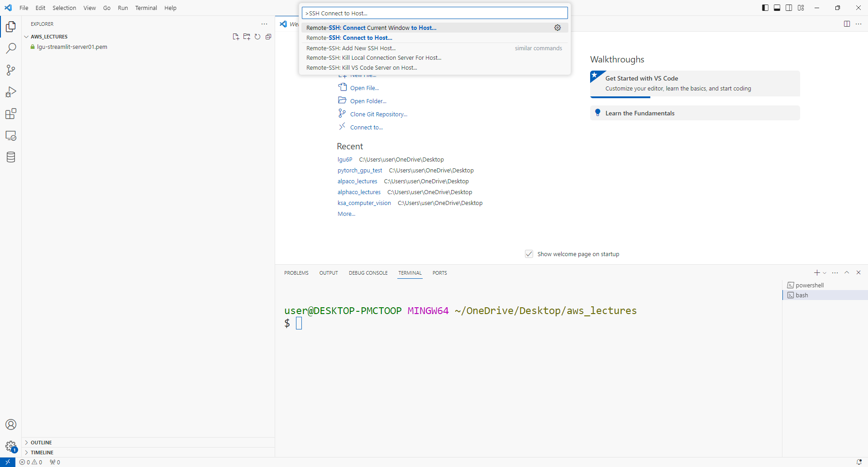Create a new folder in AWS_LECTURES explorer

247,37
